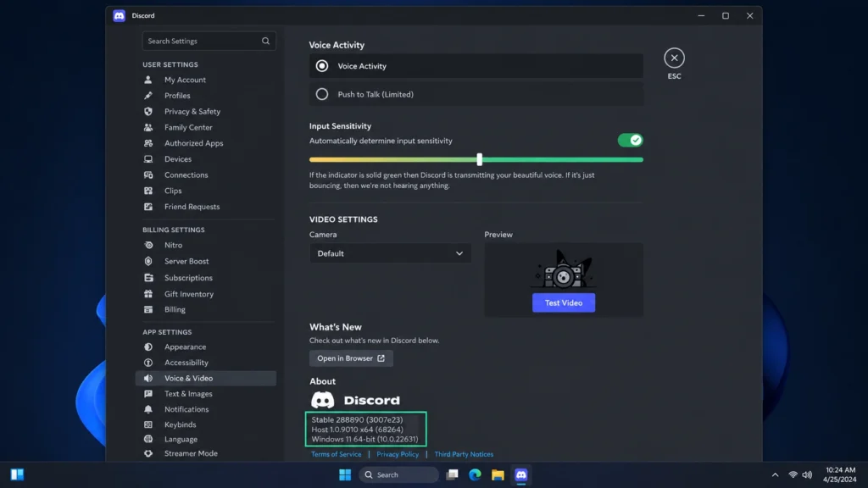Click the Camera dropdown chevron arrow

(x=459, y=253)
